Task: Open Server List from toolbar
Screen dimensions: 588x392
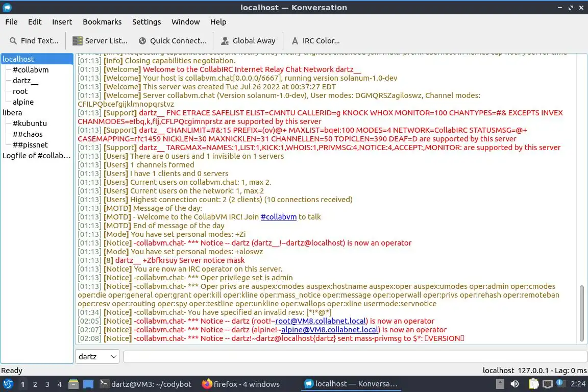Action: 100,41
